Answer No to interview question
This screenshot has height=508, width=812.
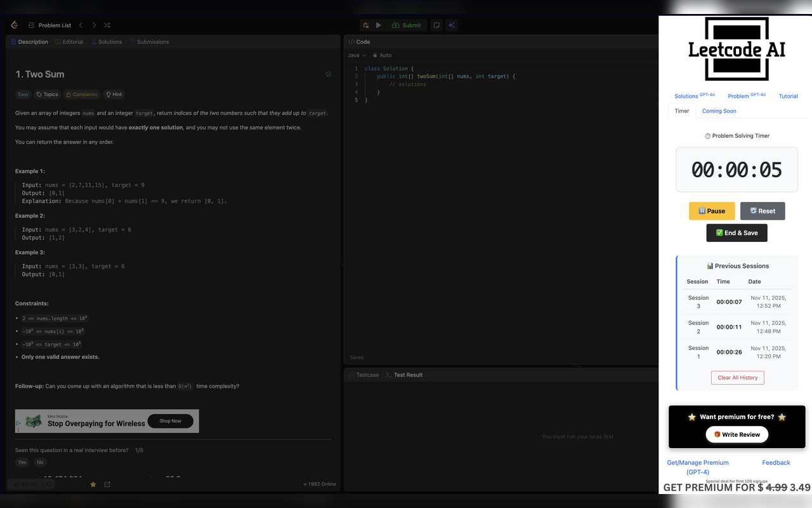(x=40, y=462)
